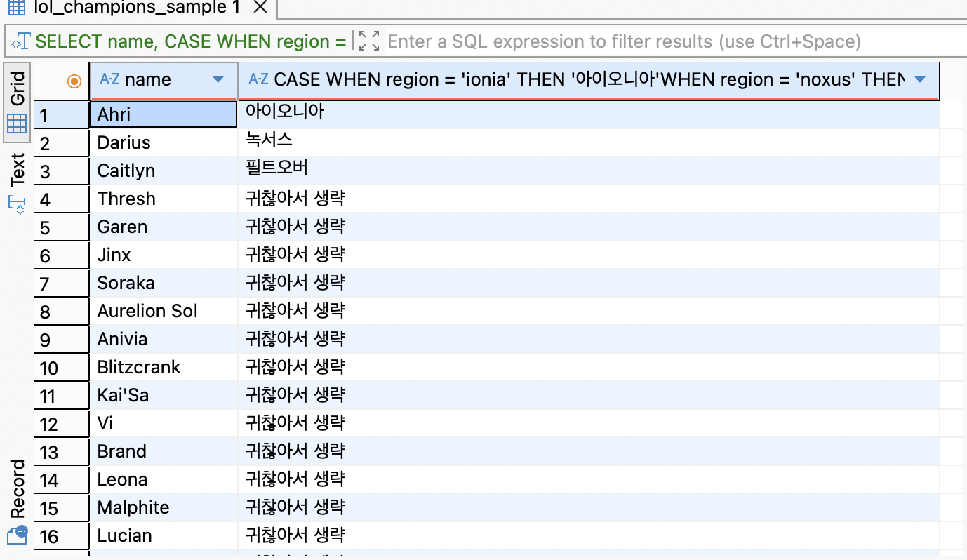Select the Jinx name cell
Viewport: 967px width, 560px height.
(x=164, y=255)
